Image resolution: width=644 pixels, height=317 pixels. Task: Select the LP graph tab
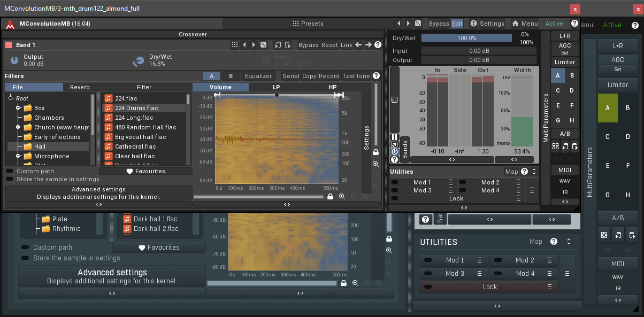[276, 87]
